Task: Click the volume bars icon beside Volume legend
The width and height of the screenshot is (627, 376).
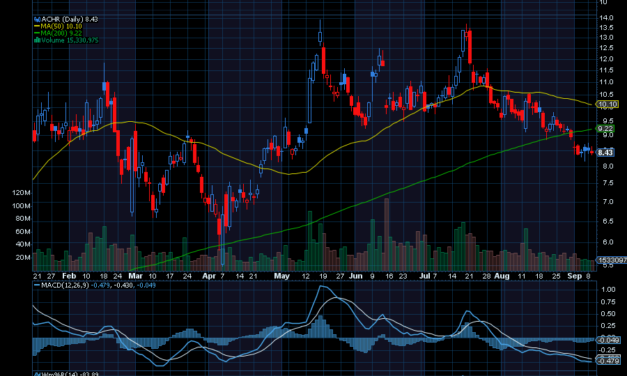Action: 37,40
